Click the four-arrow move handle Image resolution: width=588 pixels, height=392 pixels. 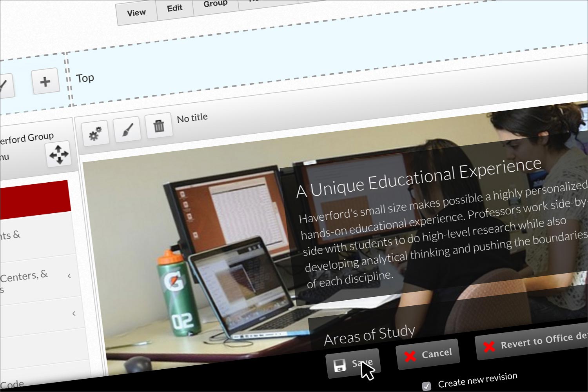coord(59,154)
